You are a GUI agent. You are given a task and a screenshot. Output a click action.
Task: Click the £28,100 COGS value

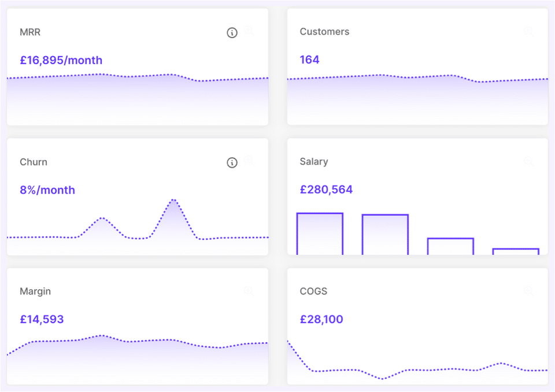pos(321,319)
